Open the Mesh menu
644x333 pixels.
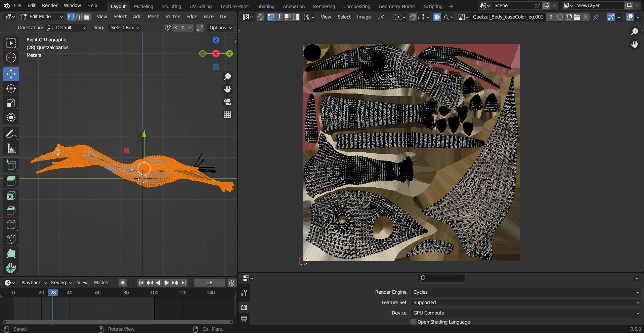[153, 16]
